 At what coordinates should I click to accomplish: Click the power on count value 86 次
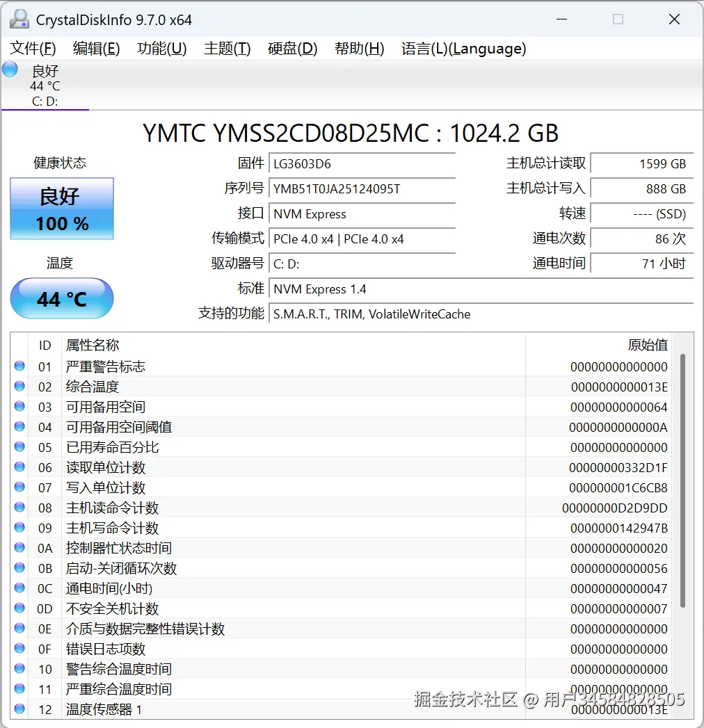(642, 239)
